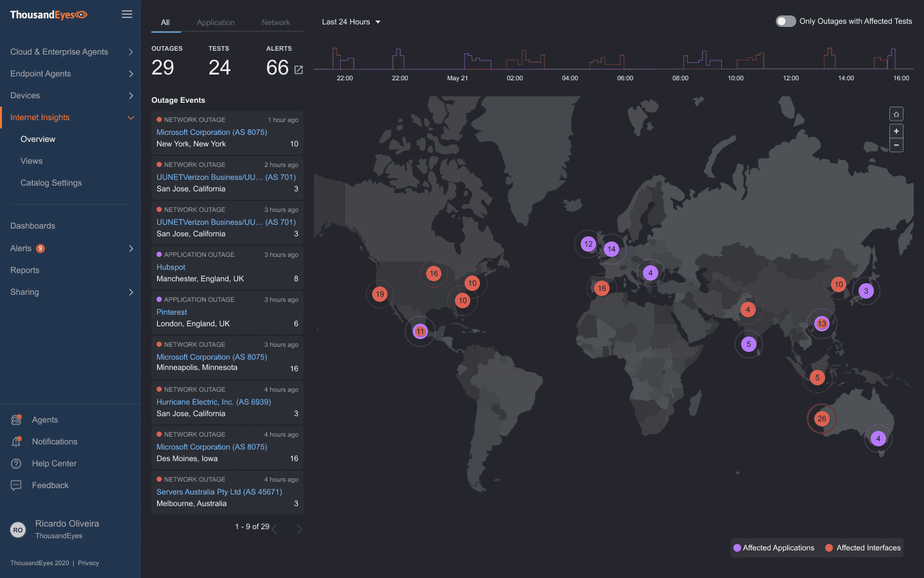Toggle Affected Interfaces in the map legend

point(862,547)
